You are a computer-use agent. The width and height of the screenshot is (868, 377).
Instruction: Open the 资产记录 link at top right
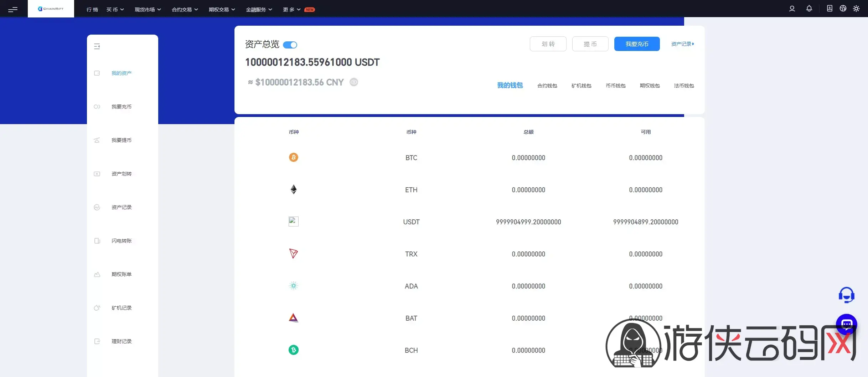682,44
